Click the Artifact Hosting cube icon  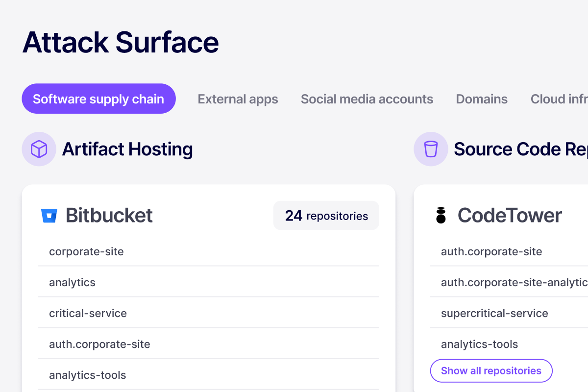(x=39, y=149)
